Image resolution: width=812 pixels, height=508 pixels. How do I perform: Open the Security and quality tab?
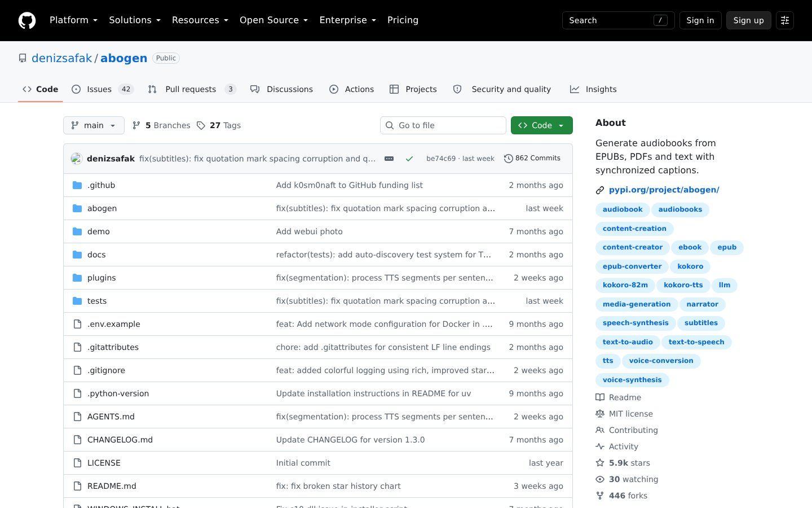(x=502, y=89)
